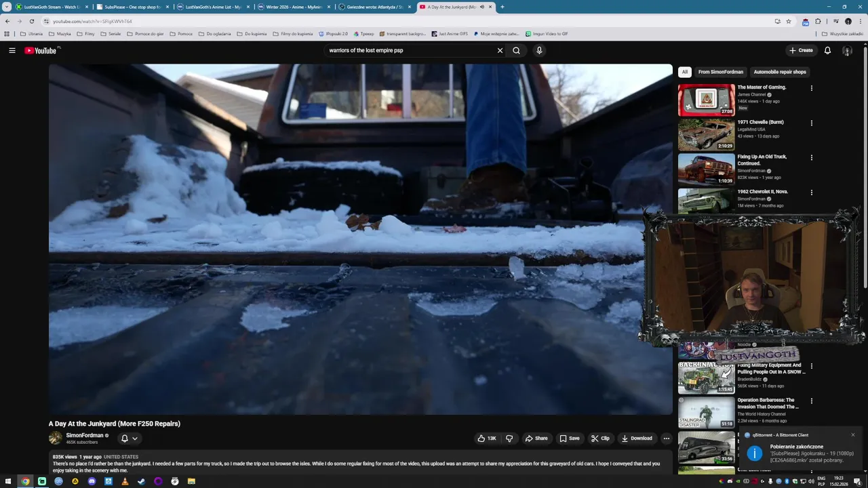Open Ubrania bookmarks folder

click(31, 33)
